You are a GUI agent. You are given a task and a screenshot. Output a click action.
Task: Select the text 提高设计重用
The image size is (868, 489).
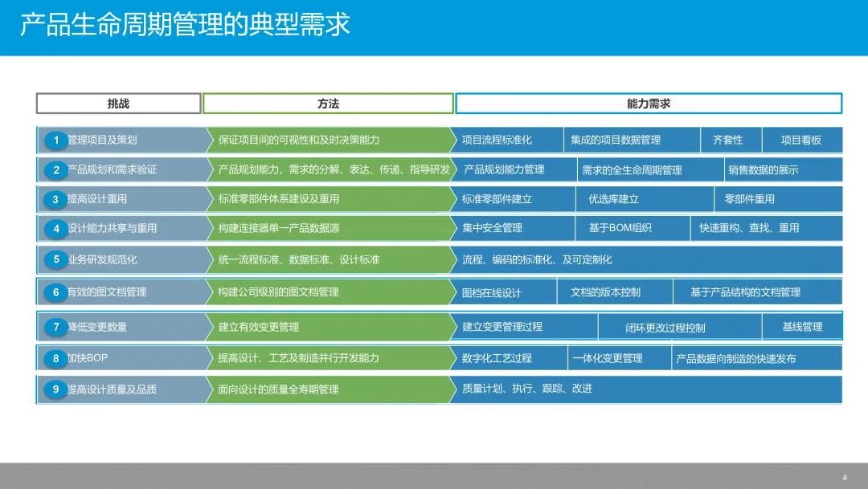pyautogui.click(x=97, y=198)
